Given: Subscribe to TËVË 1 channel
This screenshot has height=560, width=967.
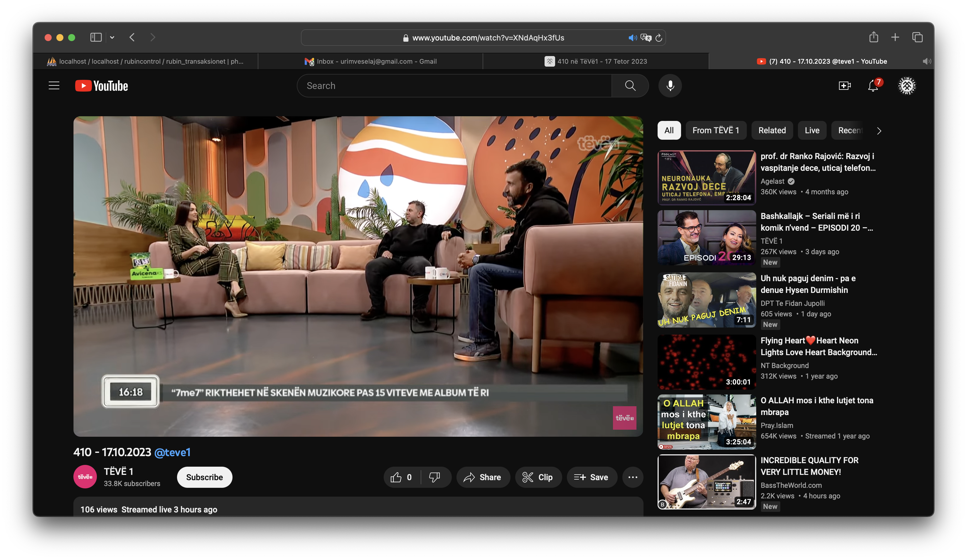Looking at the screenshot, I should pos(205,477).
